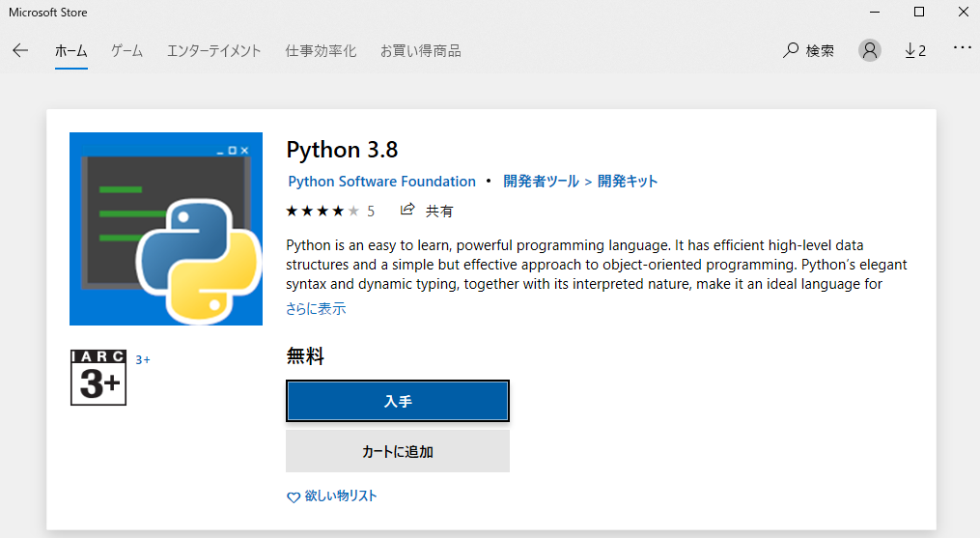Open the downloads queue showing 2
This screenshot has height=538, width=980.
click(x=915, y=50)
